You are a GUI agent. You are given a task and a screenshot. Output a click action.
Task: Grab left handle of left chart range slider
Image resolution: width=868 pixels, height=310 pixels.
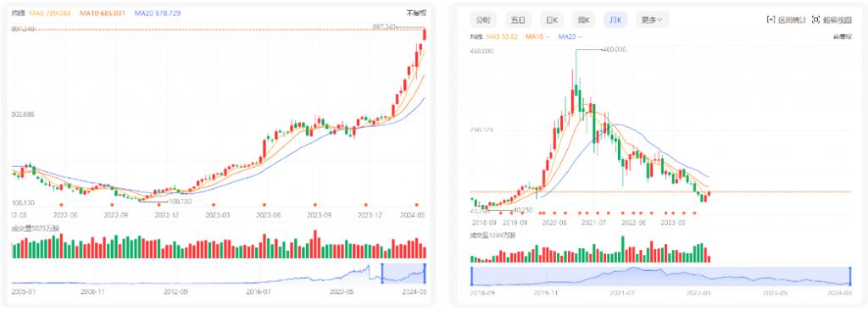[x=382, y=274]
